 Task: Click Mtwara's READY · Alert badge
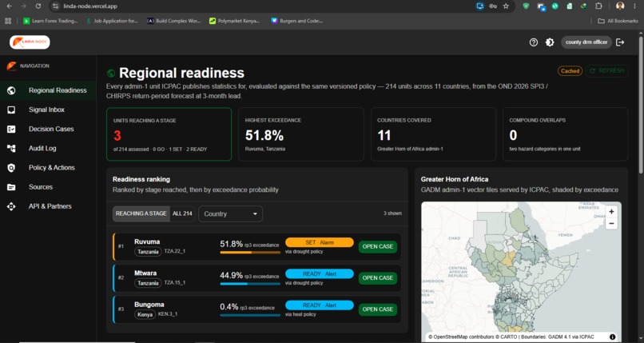pyautogui.click(x=319, y=274)
